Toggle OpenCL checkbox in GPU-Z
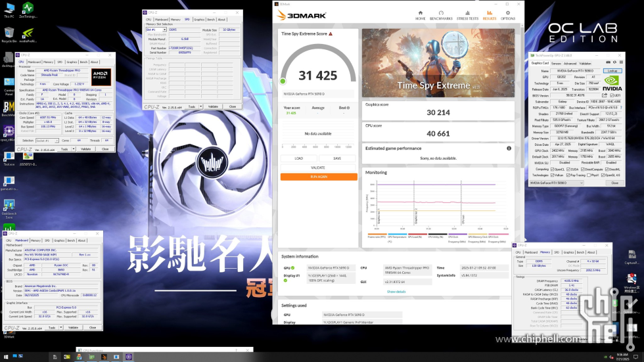The height and width of the screenshot is (362, 644). [553, 169]
